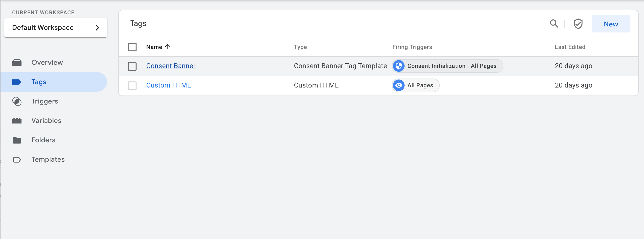Click the Type column header

click(x=300, y=47)
